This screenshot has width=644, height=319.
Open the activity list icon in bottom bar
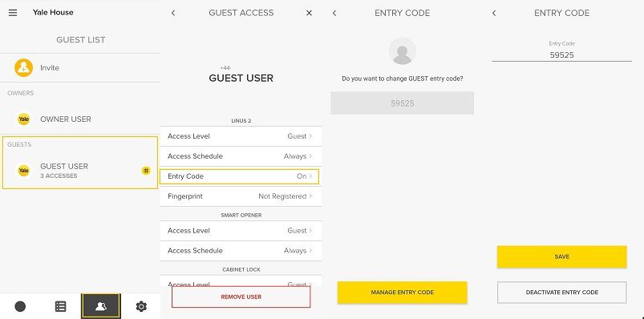(60, 306)
